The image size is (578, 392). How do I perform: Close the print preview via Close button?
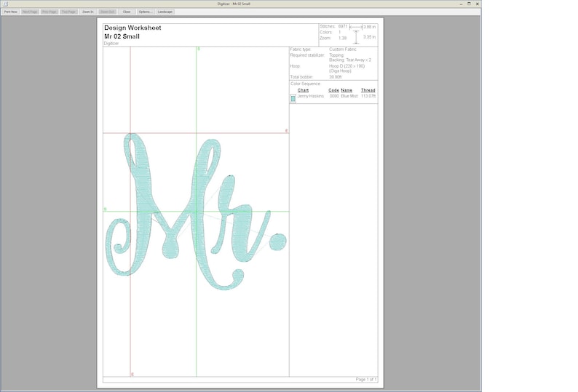pos(127,12)
